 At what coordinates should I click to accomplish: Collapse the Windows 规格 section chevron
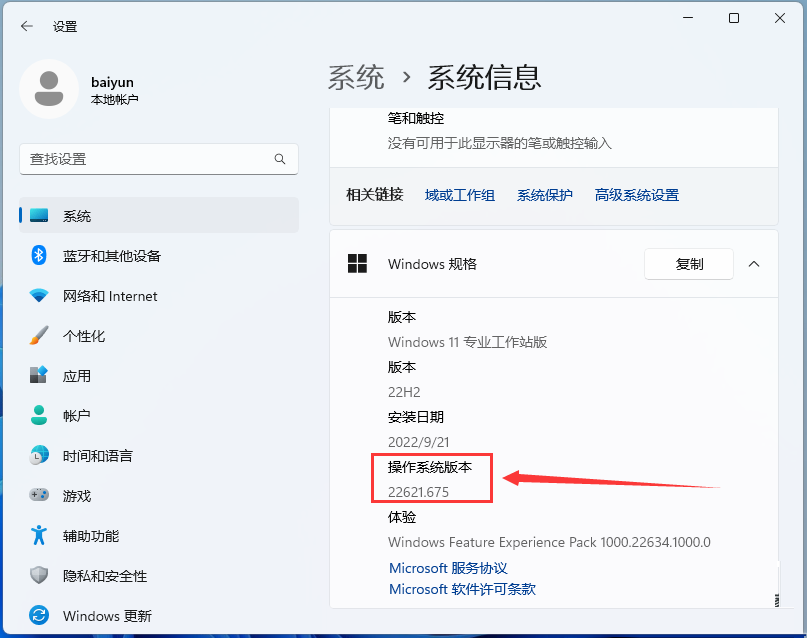pos(754,264)
